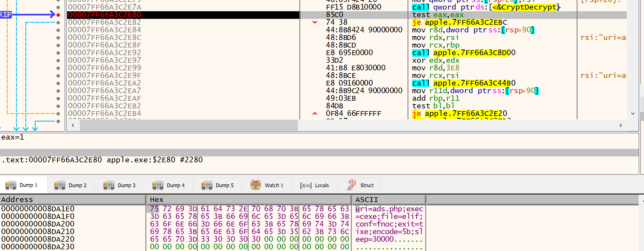The height and width of the screenshot is (251, 644).
Task: Click the Locals variable icon
Action: [306, 185]
